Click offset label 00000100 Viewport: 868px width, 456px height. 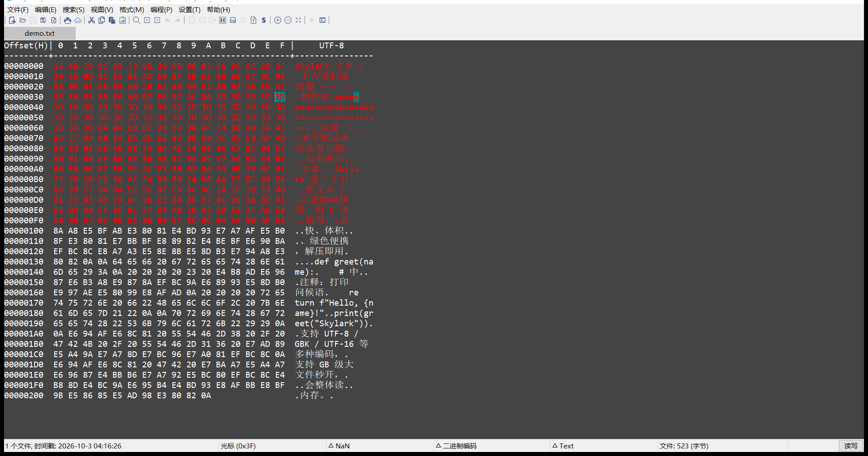24,230
